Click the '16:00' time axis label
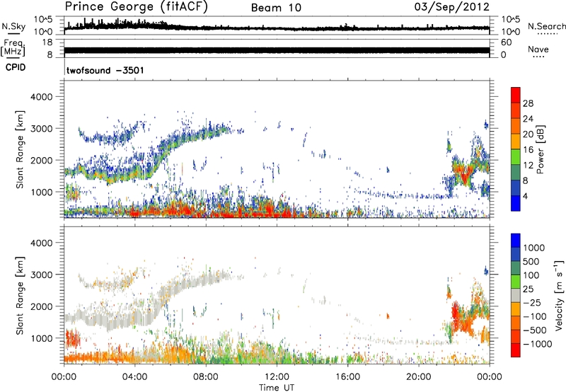This screenshot has width=566, height=392. [x=347, y=377]
